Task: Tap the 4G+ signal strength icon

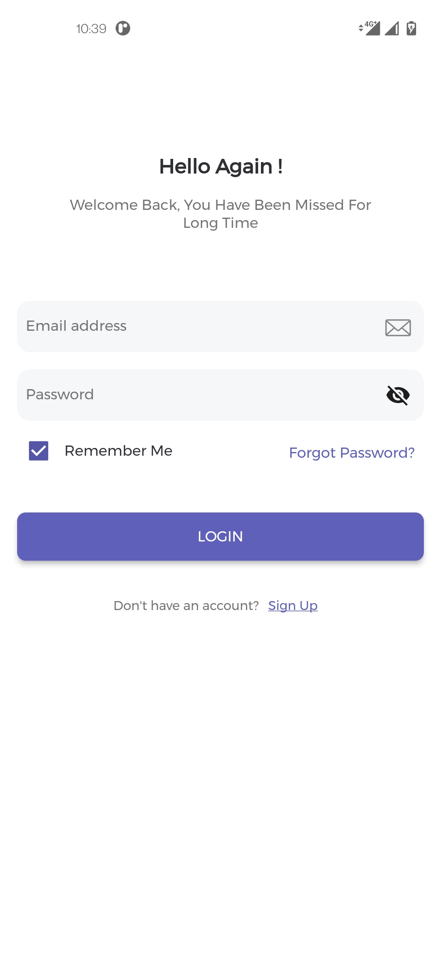Action: click(372, 28)
